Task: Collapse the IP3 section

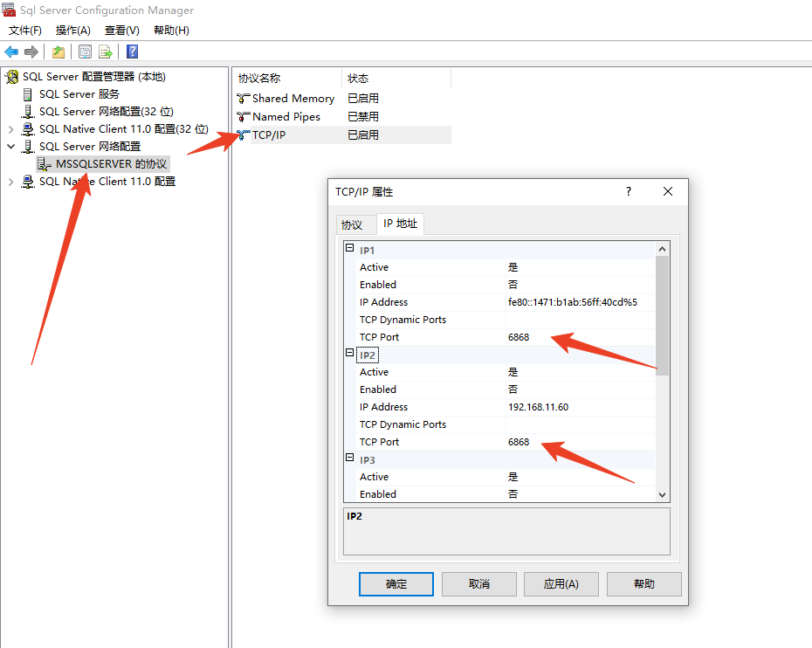Action: [349, 458]
